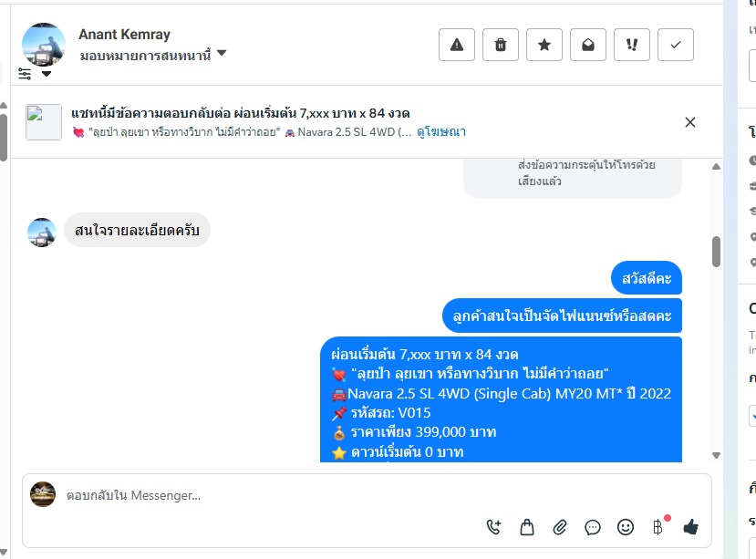Attach a file with paperclip icon
Screen dimensions: 756x559
[x=560, y=527]
